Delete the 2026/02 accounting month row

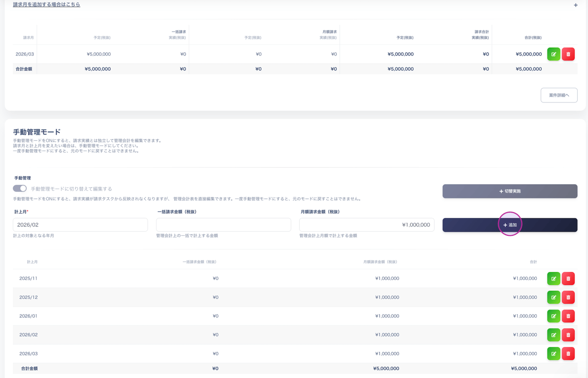[568, 335]
